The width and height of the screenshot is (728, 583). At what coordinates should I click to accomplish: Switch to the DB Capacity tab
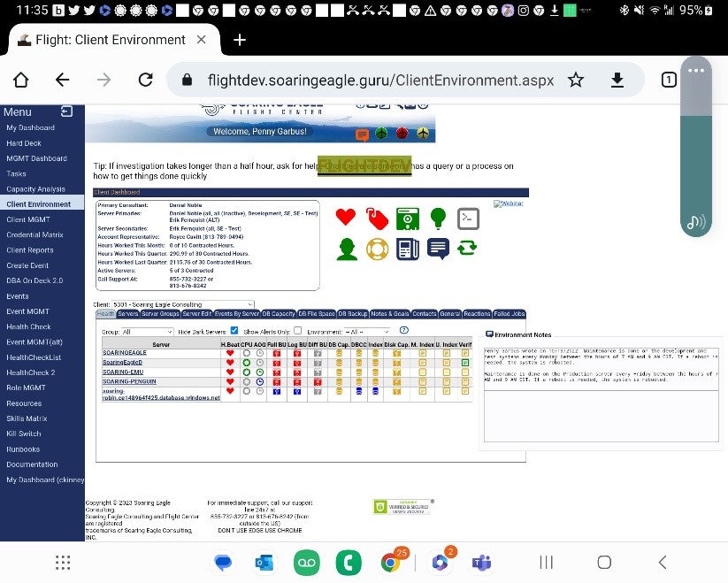275,312
